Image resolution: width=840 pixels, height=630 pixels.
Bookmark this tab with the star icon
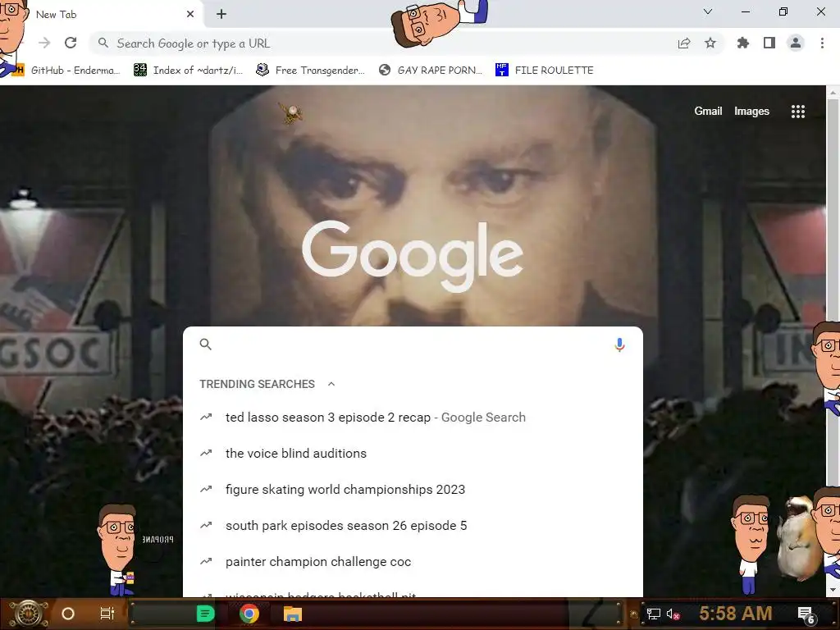click(710, 43)
